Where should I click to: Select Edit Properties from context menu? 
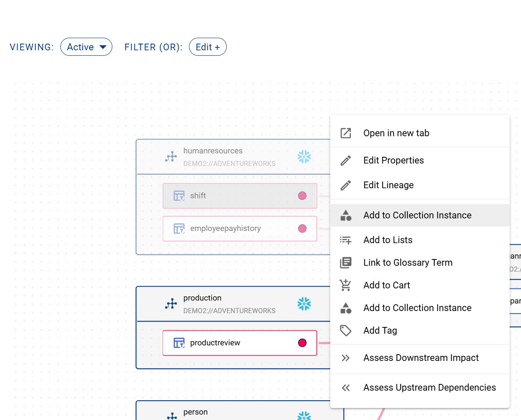coord(393,161)
